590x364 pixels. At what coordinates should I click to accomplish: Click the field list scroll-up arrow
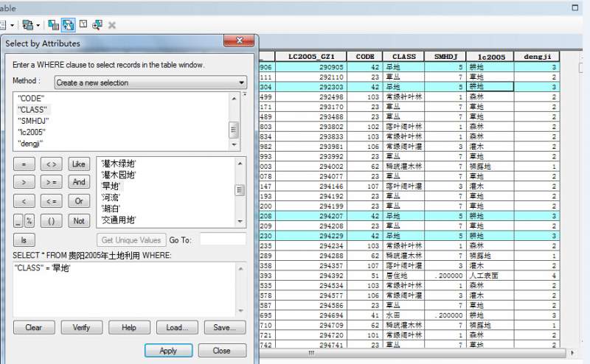pos(234,99)
